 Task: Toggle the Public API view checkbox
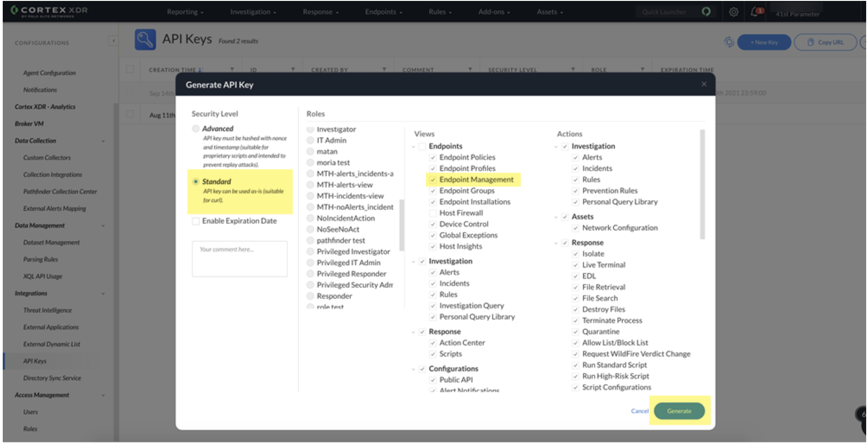(433, 380)
